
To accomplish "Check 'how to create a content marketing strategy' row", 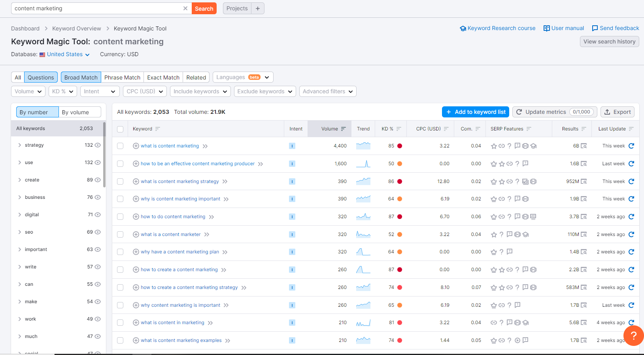I will point(120,287).
